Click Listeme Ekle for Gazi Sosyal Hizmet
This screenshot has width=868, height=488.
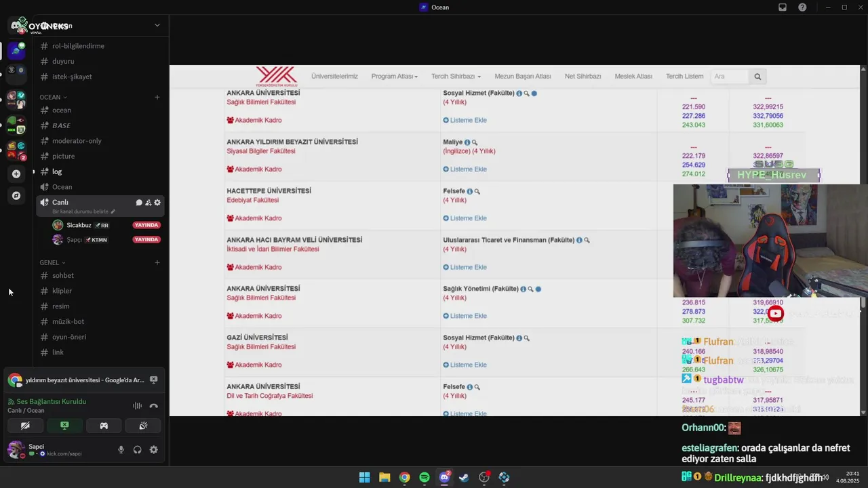465,365
